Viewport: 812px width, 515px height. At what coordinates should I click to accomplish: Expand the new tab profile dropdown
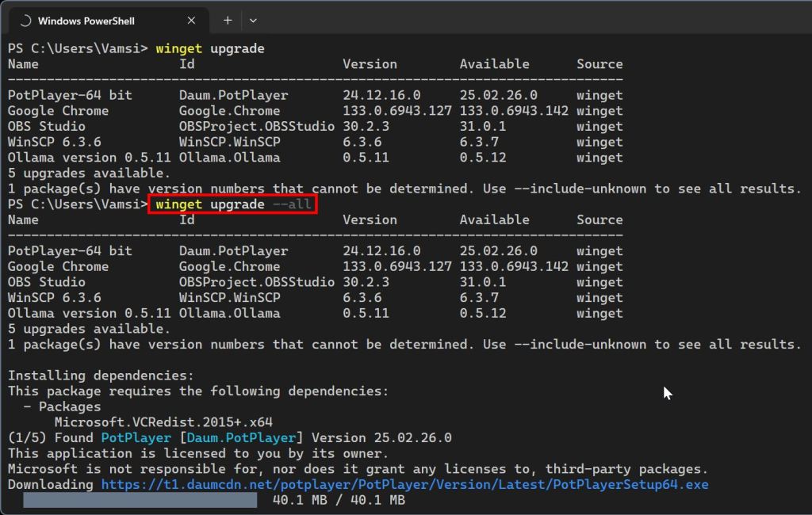pyautogui.click(x=253, y=21)
